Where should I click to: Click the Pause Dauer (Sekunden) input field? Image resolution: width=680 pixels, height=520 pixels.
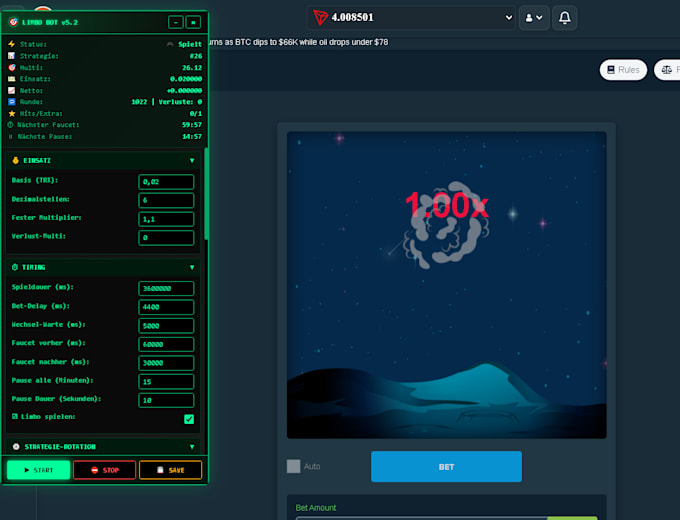pyautogui.click(x=166, y=400)
